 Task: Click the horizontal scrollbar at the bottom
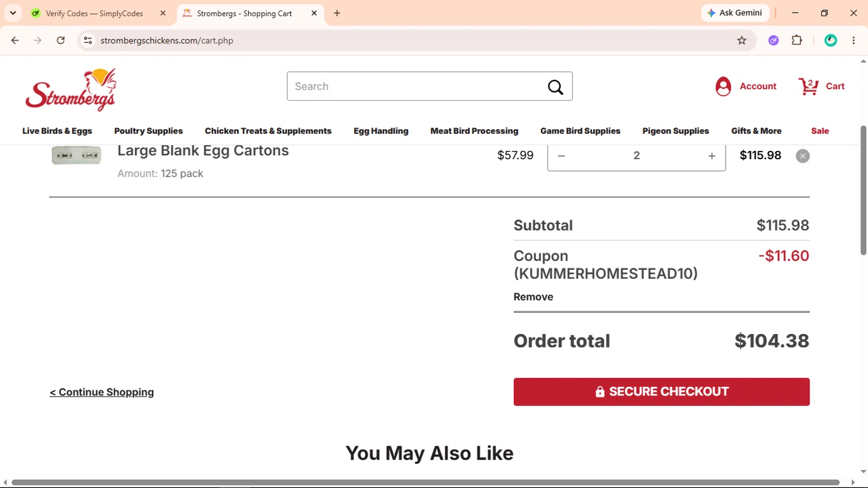[425, 482]
